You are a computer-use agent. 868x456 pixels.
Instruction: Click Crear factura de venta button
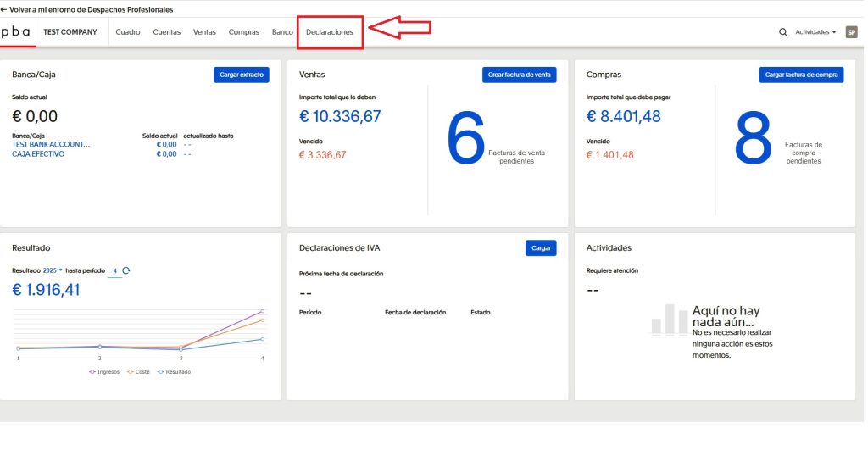click(x=519, y=75)
